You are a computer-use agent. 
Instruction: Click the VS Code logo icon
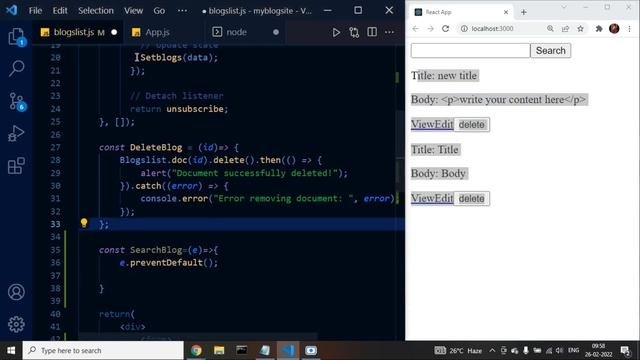pos(11,10)
